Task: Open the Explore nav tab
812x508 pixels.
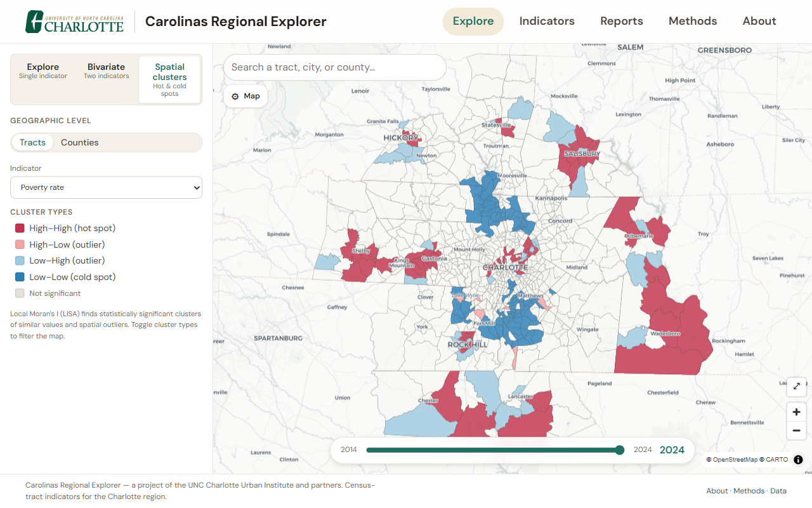Action: tap(473, 21)
